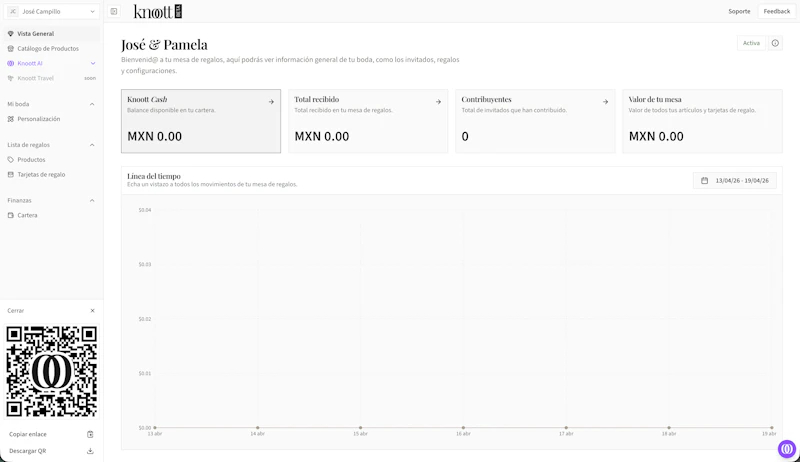Click the Personalización icon
800x462 pixels.
tap(11, 119)
